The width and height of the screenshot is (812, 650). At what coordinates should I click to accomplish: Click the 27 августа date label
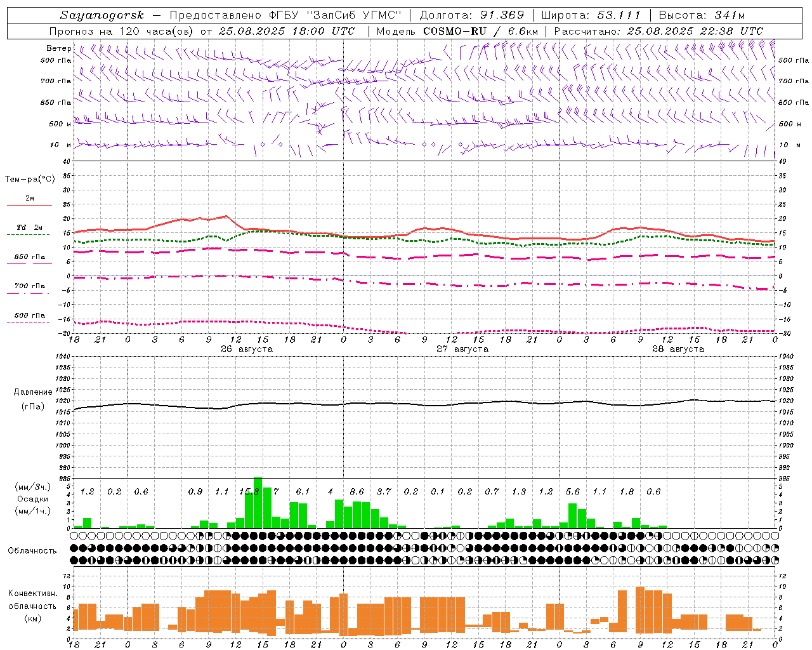pos(462,349)
